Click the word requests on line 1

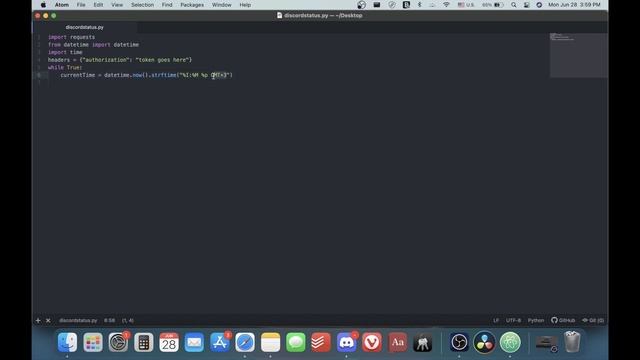tap(82, 37)
